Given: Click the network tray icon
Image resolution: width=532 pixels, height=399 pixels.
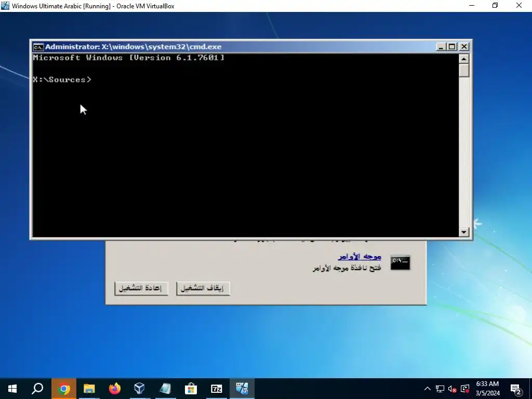Looking at the screenshot, I should pos(440,389).
